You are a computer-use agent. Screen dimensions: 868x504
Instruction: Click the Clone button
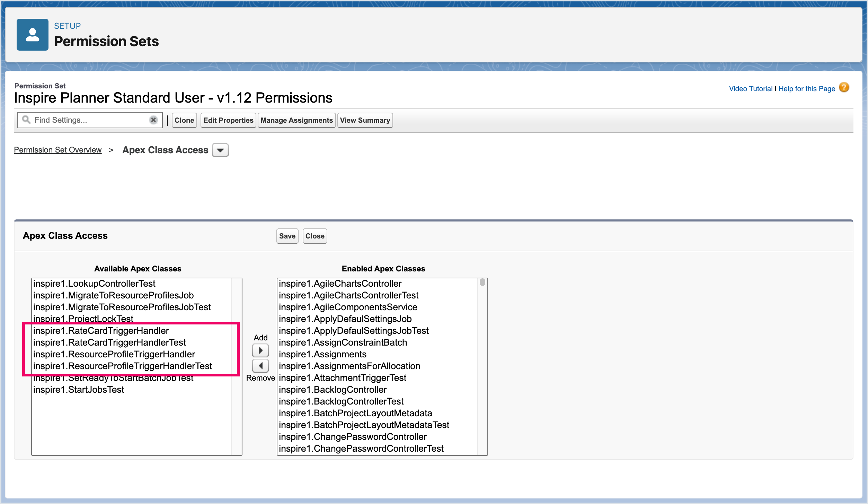184,120
